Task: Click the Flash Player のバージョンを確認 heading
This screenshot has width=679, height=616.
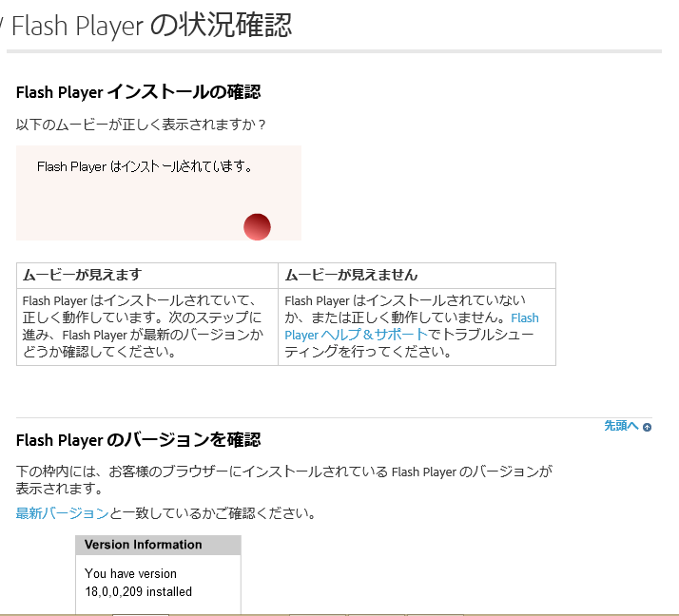Action: [138, 440]
